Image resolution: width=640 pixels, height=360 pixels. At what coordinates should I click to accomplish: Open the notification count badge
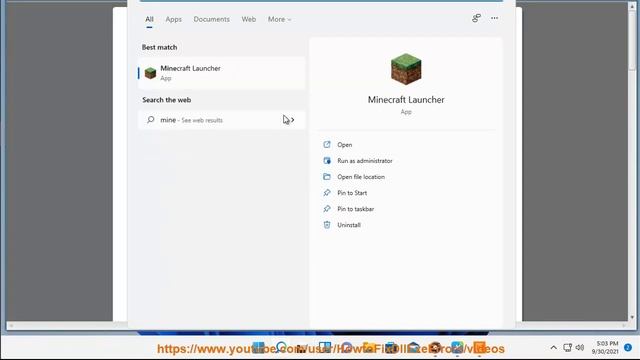point(628,348)
